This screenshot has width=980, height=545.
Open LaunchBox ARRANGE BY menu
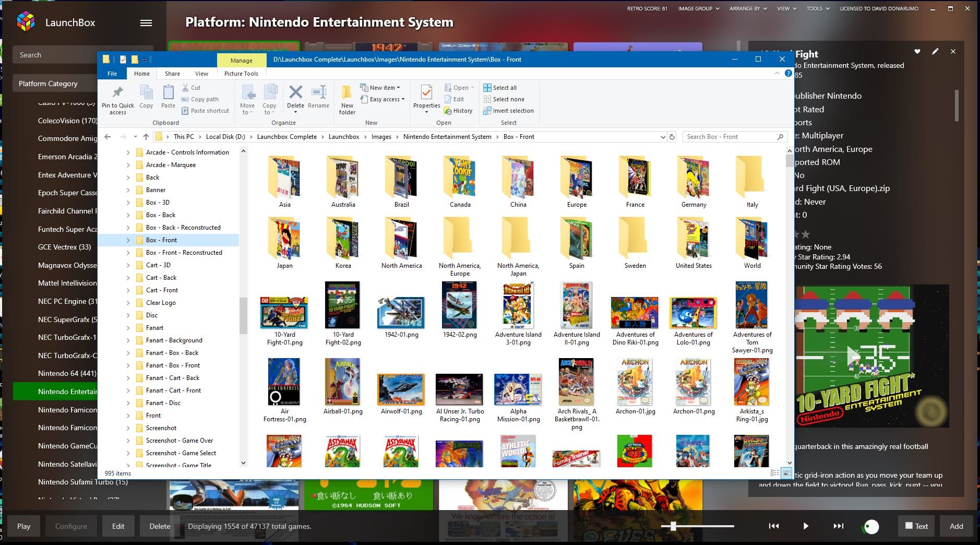pyautogui.click(x=748, y=8)
